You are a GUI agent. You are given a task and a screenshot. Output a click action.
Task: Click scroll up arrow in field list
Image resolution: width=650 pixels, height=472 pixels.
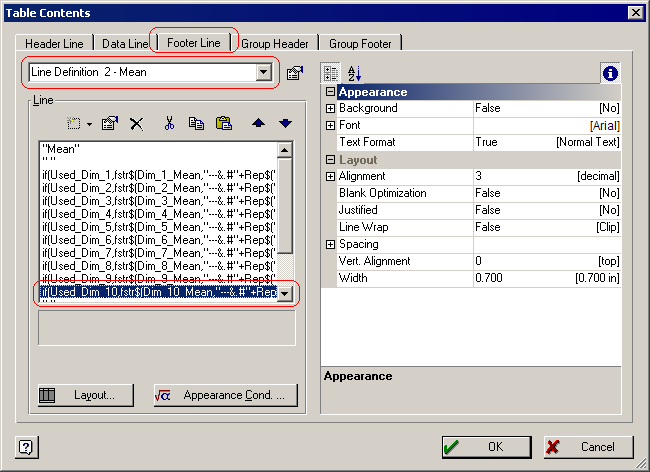click(284, 150)
